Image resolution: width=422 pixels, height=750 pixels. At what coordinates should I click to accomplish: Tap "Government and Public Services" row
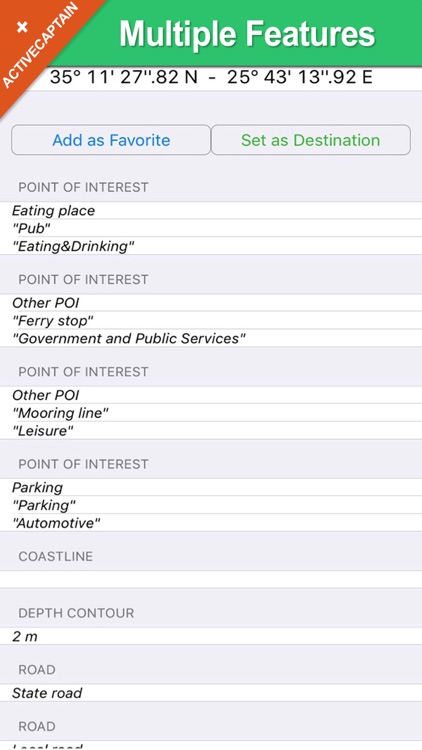(x=211, y=339)
